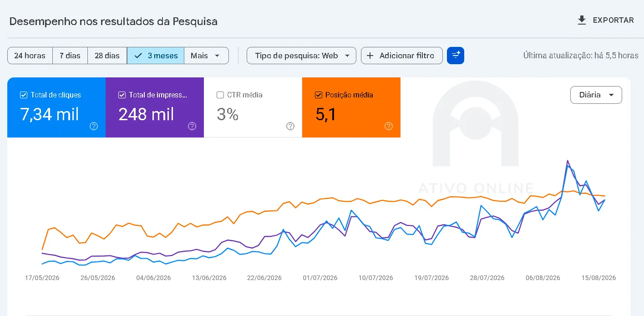The image size is (644, 316).
Task: Click the export download icon
Action: coord(582,20)
